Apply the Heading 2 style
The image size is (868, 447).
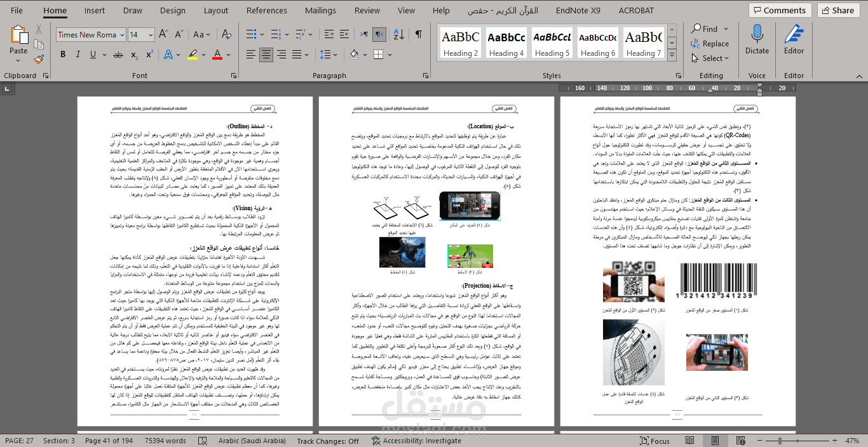click(x=461, y=43)
